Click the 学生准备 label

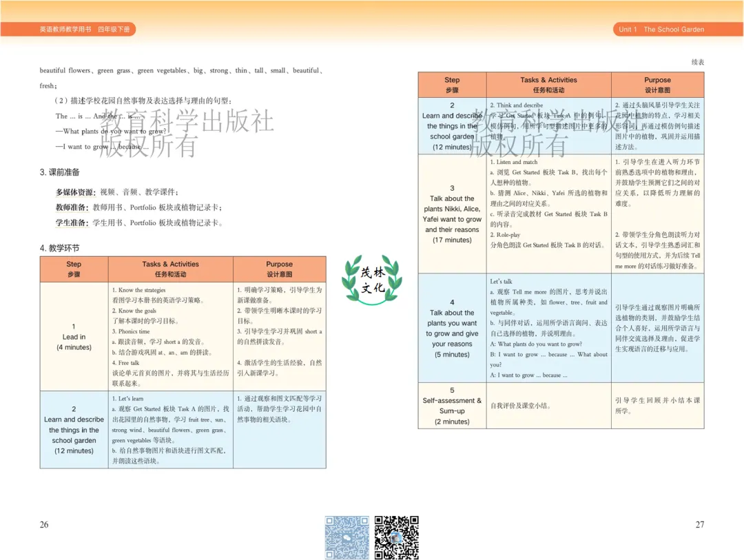click(x=72, y=222)
